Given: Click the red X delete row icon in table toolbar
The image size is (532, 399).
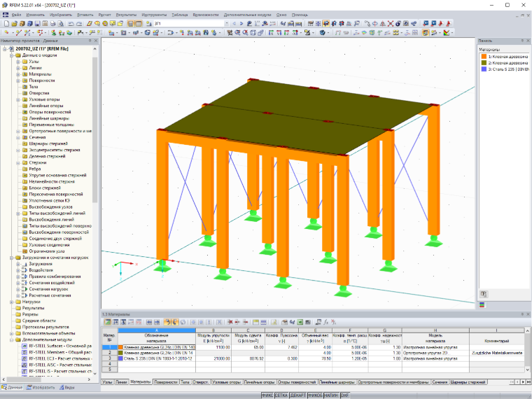Looking at the screenshot, I should tap(230, 322).
